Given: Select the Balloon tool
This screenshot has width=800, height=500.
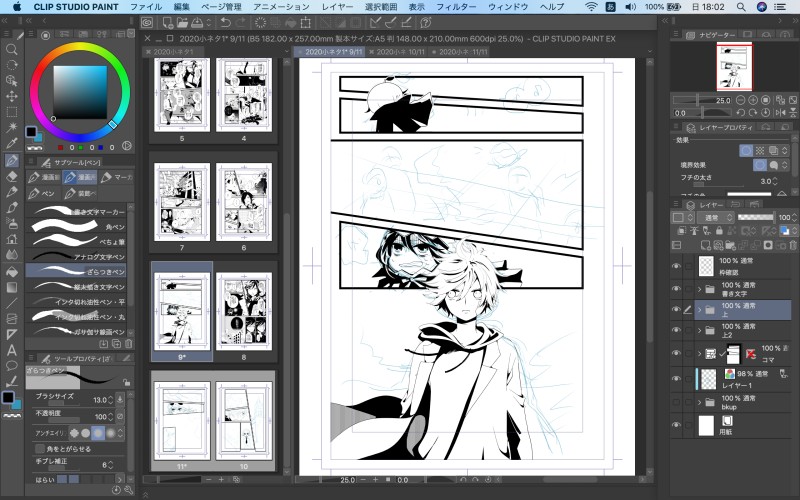Looking at the screenshot, I should (11, 366).
